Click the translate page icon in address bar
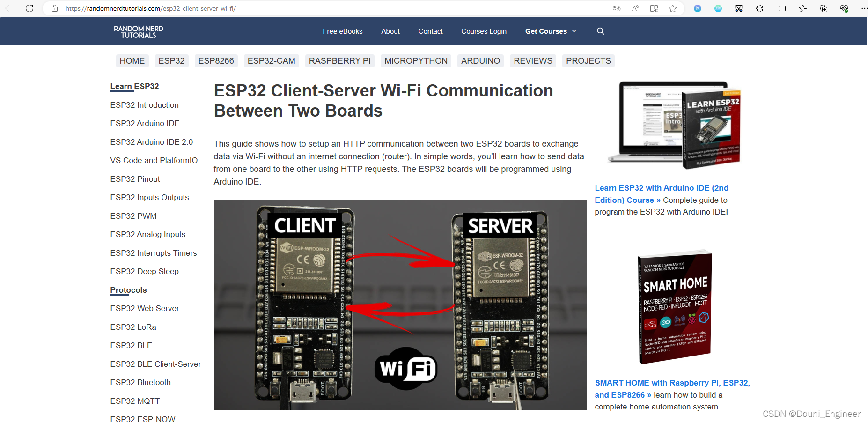 (617, 8)
